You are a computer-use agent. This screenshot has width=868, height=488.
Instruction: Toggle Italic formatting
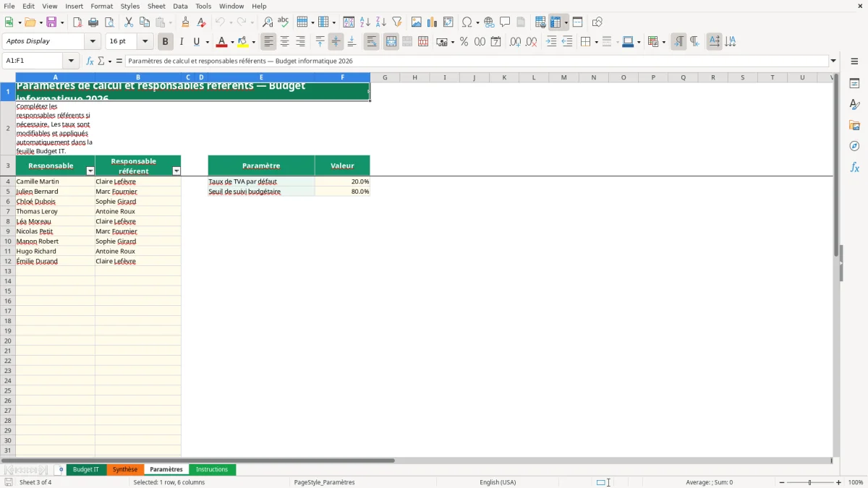(182, 42)
